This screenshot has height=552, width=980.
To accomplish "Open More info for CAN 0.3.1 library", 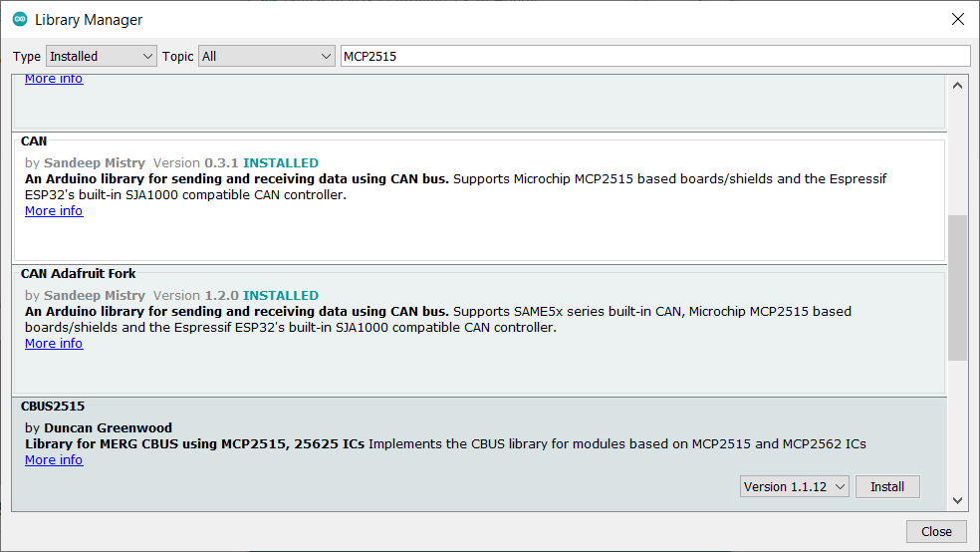I will coord(54,211).
